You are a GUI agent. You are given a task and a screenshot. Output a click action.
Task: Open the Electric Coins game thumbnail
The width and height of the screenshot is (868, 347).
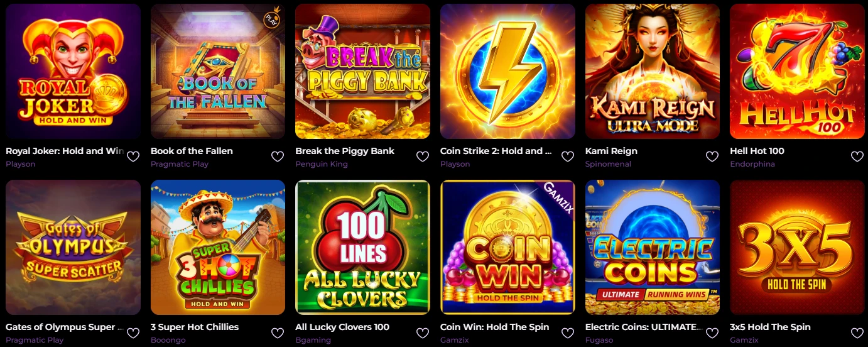(653, 247)
